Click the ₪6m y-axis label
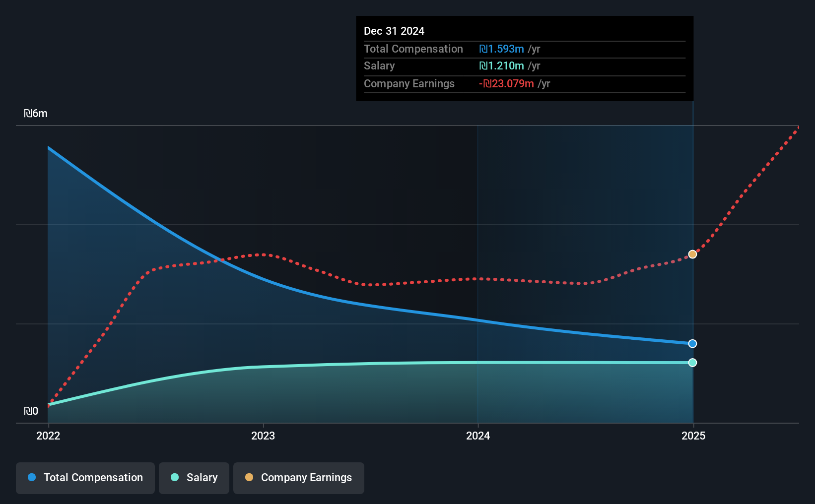This screenshot has height=504, width=815. pyautogui.click(x=36, y=113)
